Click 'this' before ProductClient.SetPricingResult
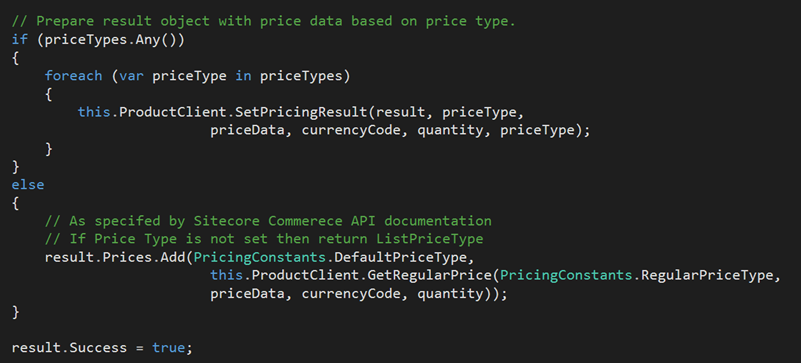The width and height of the screenshot is (801, 363). pyautogui.click(x=95, y=112)
